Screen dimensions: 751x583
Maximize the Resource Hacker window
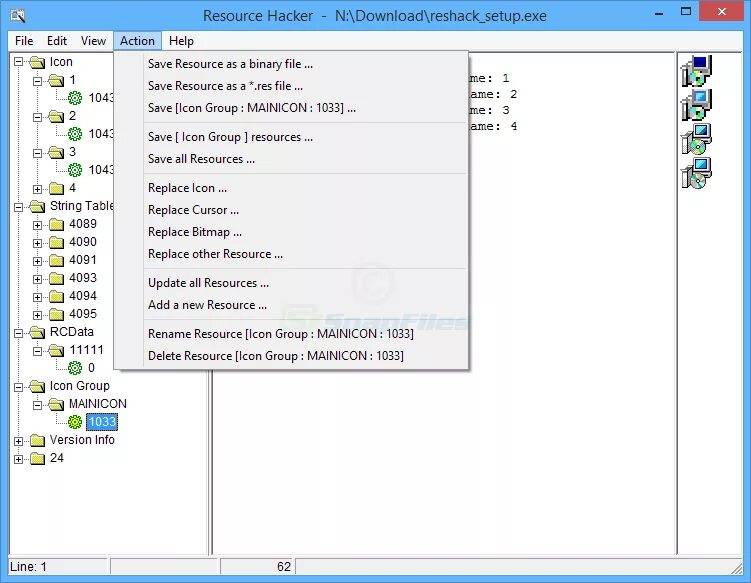(686, 11)
